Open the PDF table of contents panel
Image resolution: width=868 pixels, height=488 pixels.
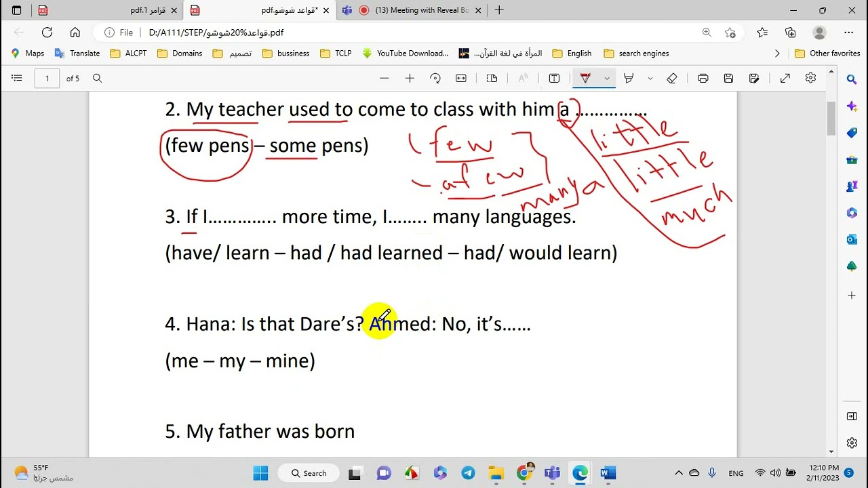[16, 79]
